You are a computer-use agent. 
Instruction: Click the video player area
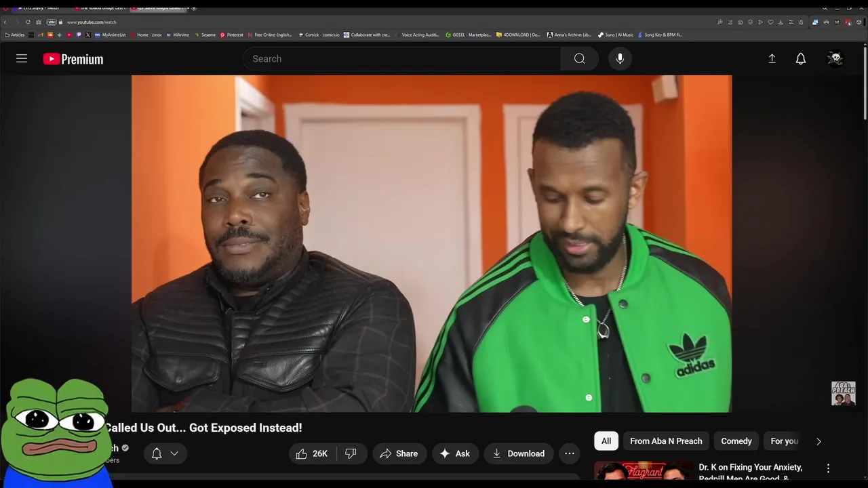click(431, 243)
